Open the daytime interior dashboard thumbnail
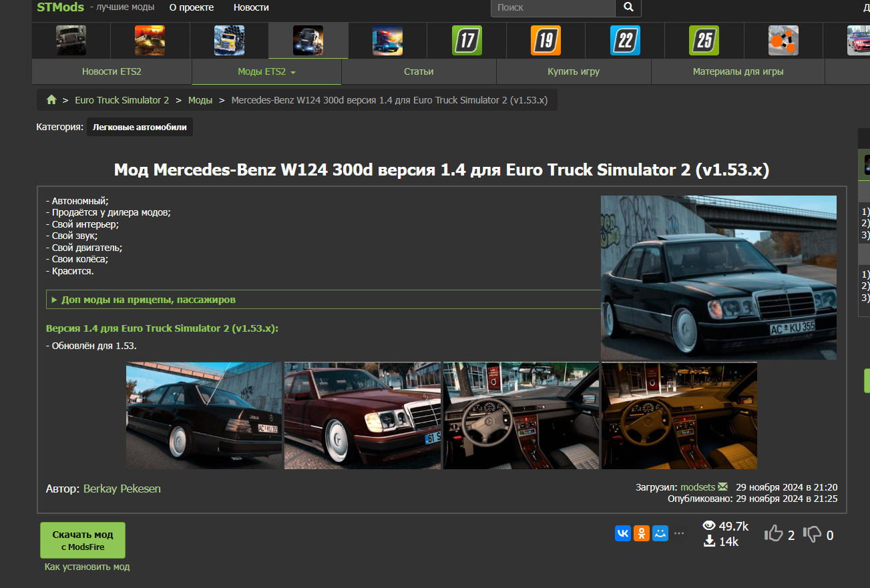870x588 pixels. pyautogui.click(x=521, y=415)
